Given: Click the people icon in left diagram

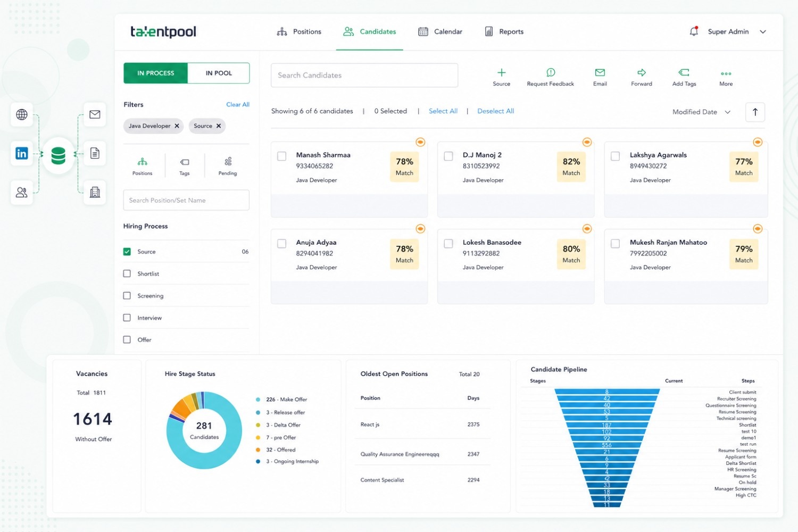Looking at the screenshot, I should pos(22,193).
